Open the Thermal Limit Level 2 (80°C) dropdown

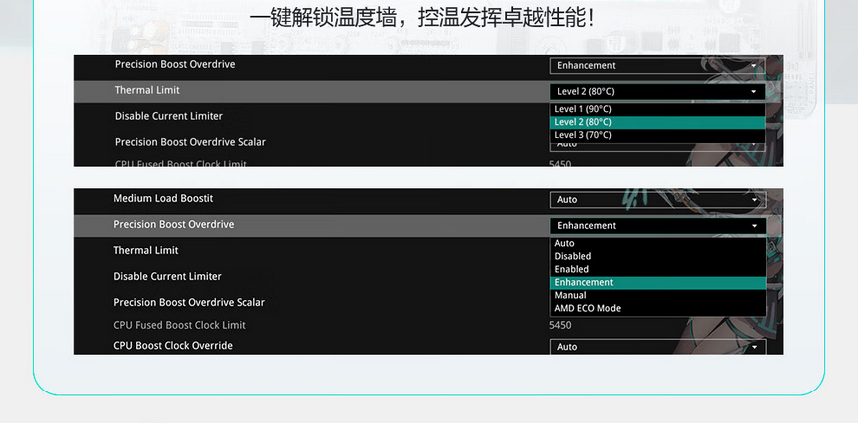(x=658, y=92)
